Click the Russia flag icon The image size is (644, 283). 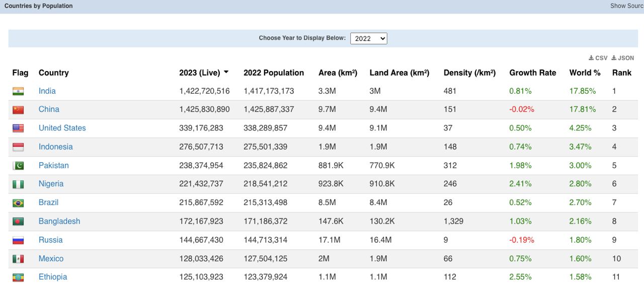pos(18,240)
